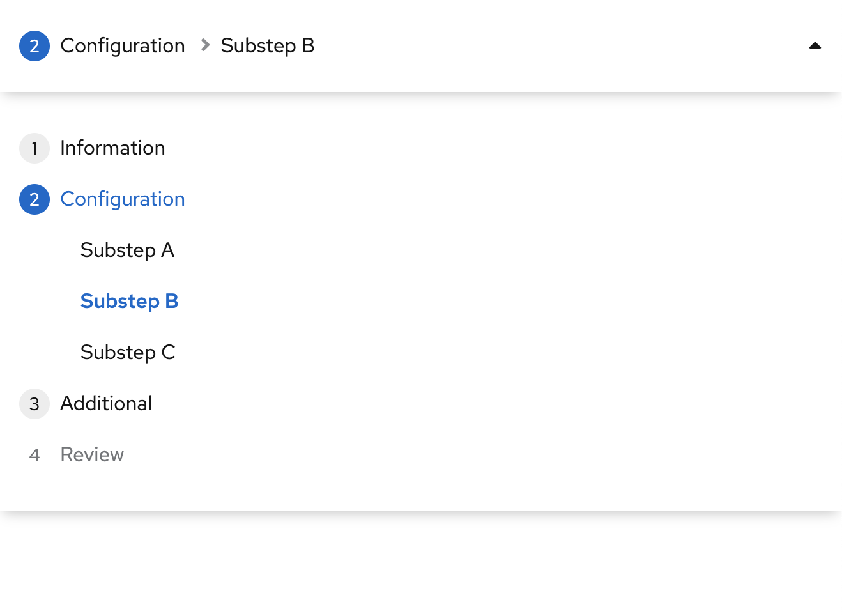Viewport: 842px width, 616px height.
Task: Click the step 4 number beside Review
Action: point(34,454)
